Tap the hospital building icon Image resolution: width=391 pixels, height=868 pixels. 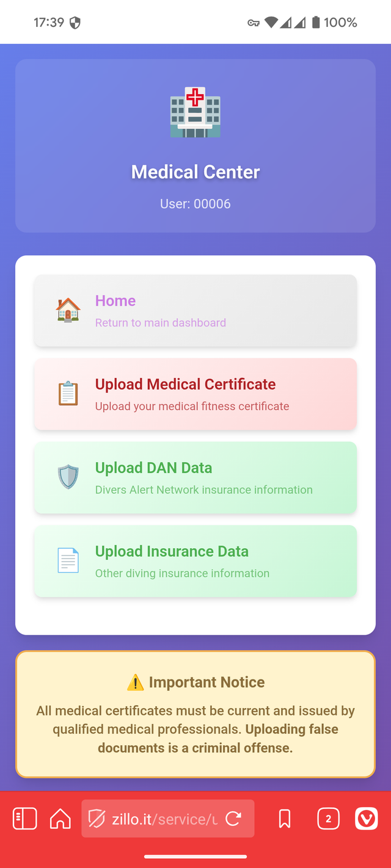[x=195, y=112]
